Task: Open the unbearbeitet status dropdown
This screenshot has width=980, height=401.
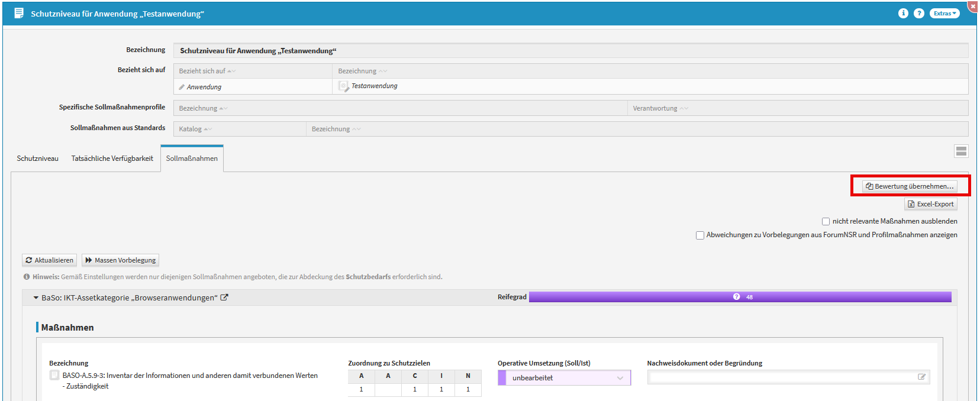Action: pos(565,377)
